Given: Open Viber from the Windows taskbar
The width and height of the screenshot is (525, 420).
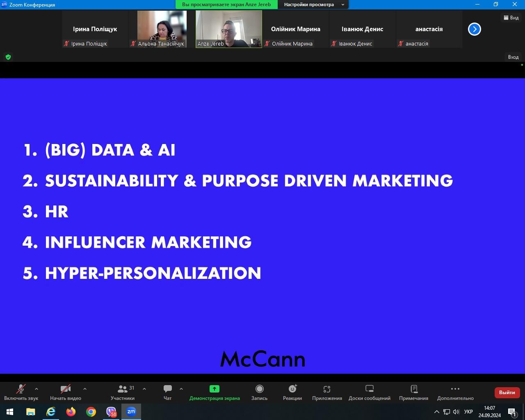Looking at the screenshot, I should click(x=111, y=411).
